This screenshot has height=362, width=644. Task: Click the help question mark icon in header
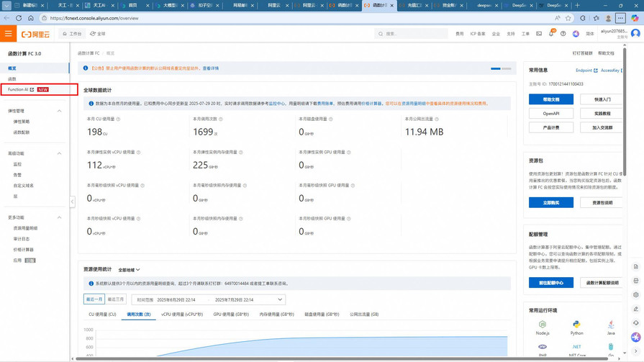click(563, 34)
